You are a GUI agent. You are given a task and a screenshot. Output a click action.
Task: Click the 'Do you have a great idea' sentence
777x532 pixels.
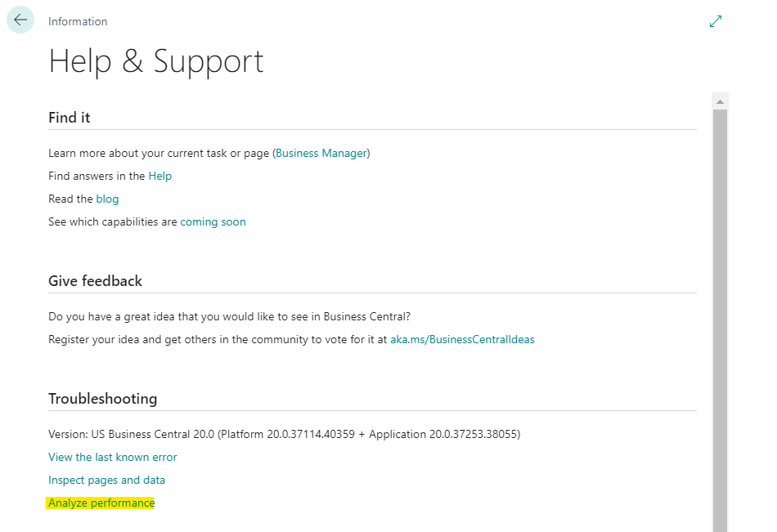(230, 316)
